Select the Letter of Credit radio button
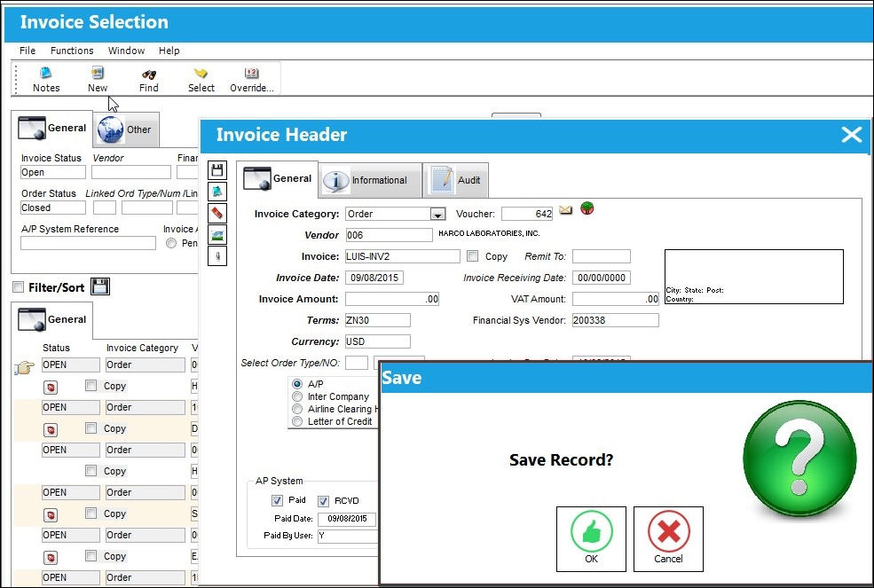 pyautogui.click(x=297, y=421)
